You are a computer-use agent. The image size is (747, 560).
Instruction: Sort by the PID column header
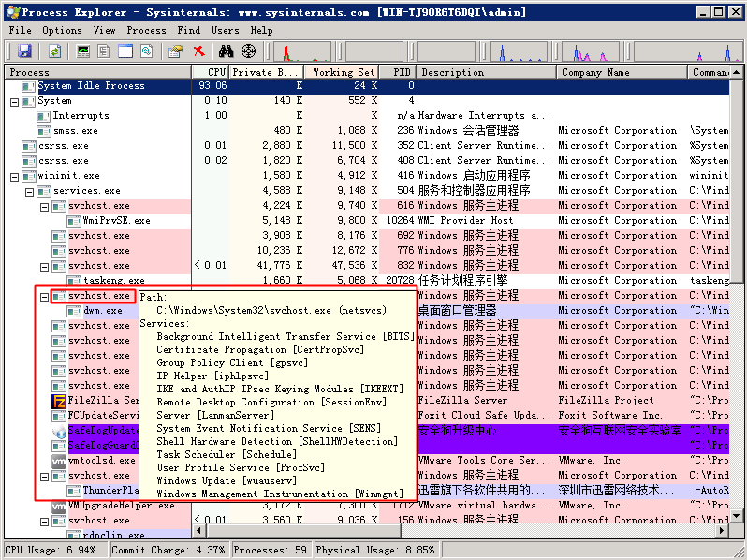(x=401, y=72)
